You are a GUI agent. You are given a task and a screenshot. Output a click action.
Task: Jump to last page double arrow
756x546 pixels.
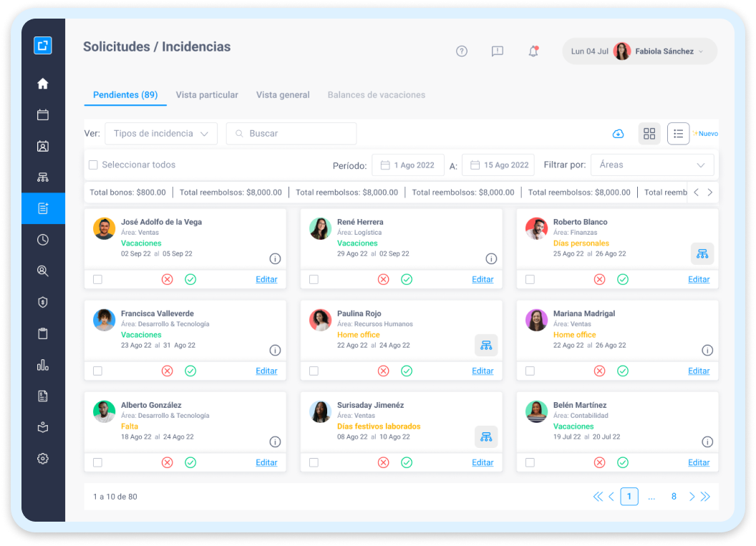click(705, 497)
